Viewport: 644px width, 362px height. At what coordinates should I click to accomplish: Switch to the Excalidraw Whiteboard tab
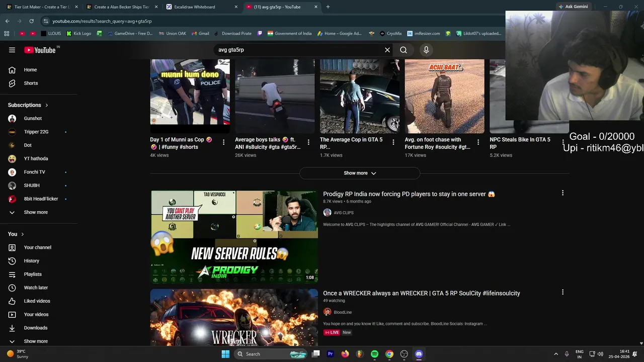pyautogui.click(x=201, y=7)
